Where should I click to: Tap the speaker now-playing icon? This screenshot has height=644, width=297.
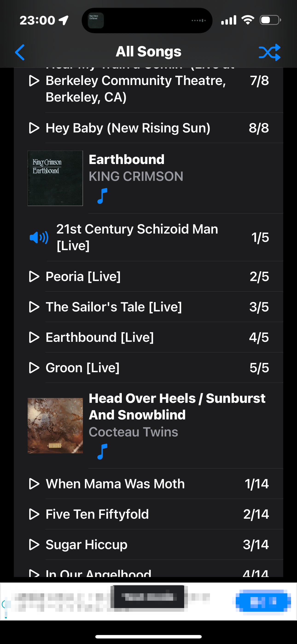(39, 237)
